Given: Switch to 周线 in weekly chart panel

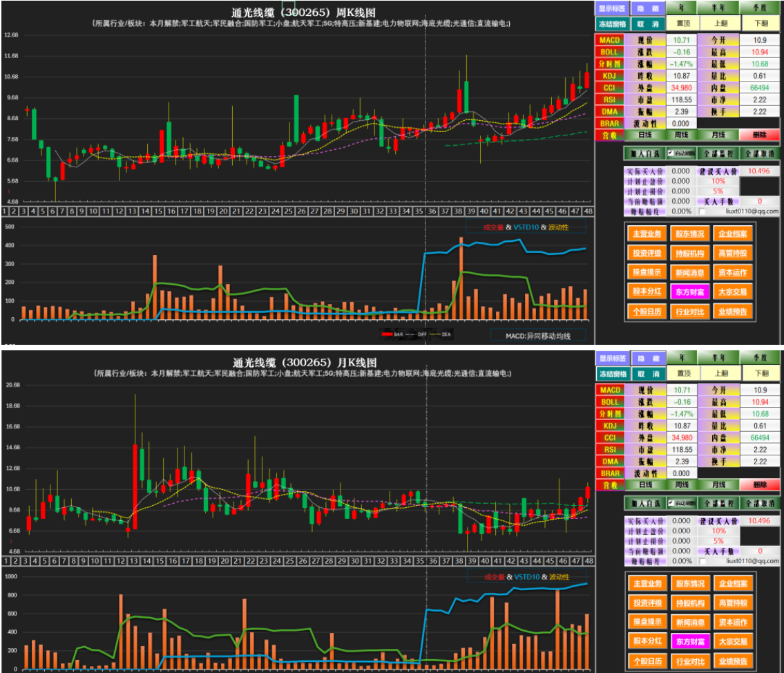Looking at the screenshot, I should coord(682,135).
